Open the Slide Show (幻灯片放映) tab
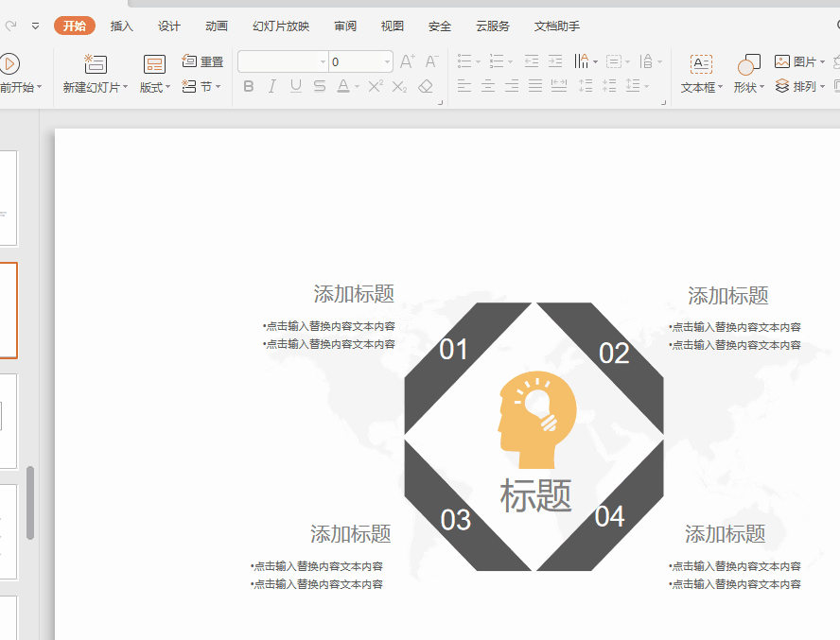The image size is (840, 640). pyautogui.click(x=281, y=26)
